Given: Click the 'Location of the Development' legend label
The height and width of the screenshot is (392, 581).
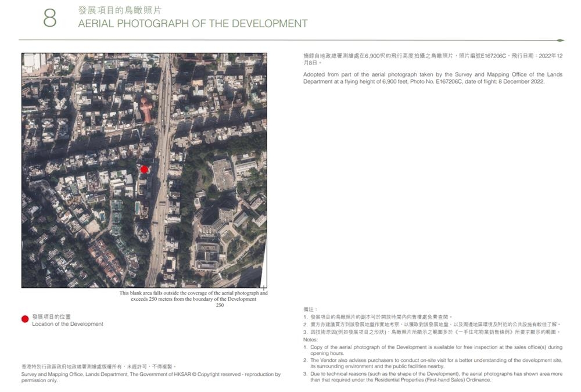Looking at the screenshot, I should 67,324.
